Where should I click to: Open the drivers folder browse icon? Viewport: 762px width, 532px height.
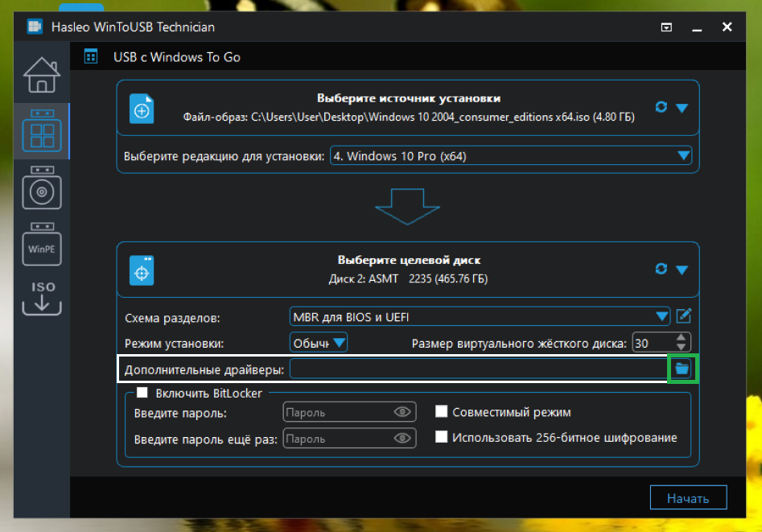tap(682, 368)
